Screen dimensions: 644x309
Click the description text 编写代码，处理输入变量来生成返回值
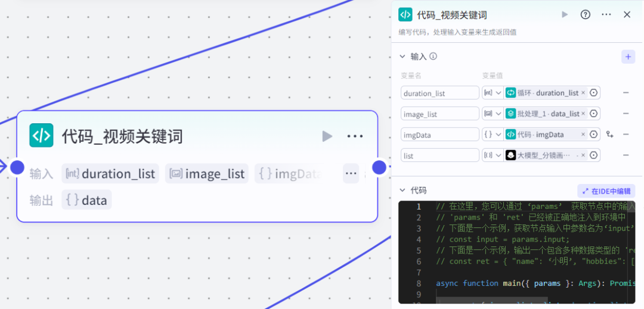point(457,32)
